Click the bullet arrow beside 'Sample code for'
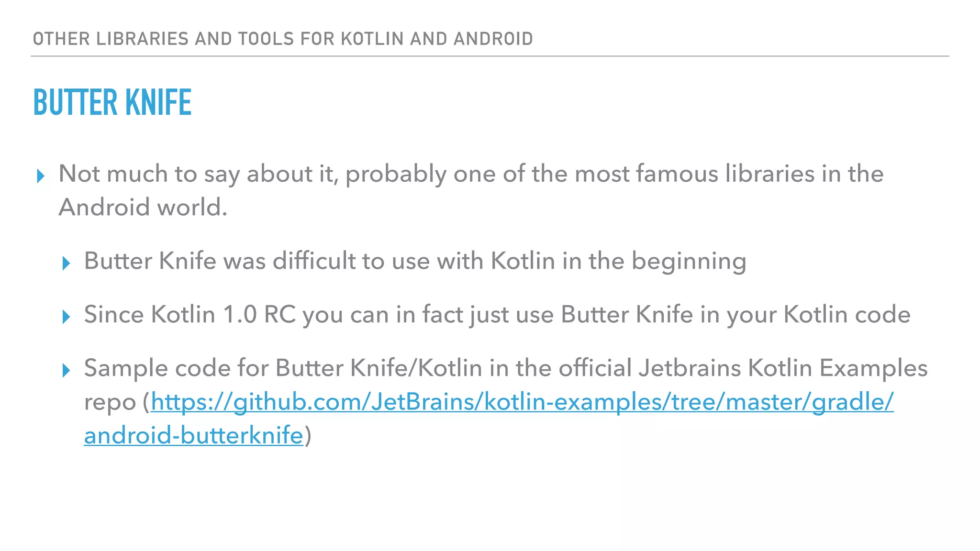This screenshot has height=551, width=980. tap(67, 371)
